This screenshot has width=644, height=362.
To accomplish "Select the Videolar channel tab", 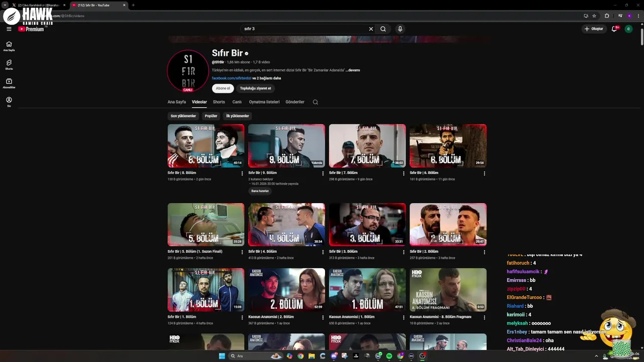I will tap(199, 102).
